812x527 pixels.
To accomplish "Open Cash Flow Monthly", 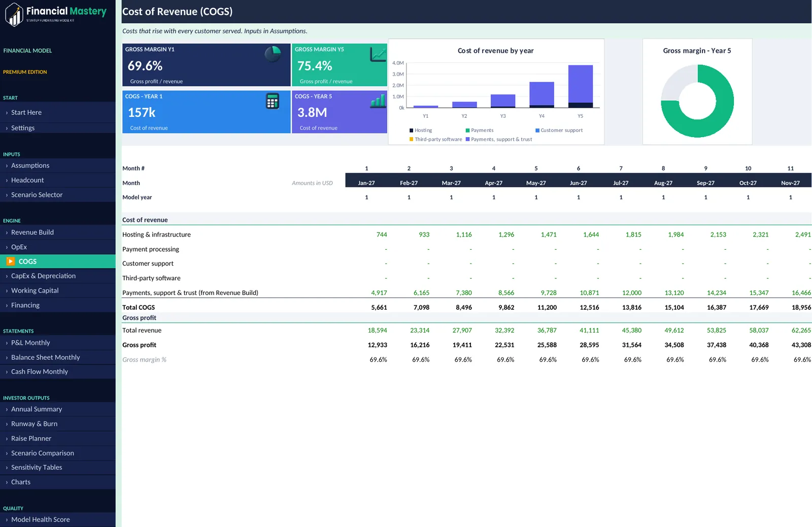I will point(58,372).
